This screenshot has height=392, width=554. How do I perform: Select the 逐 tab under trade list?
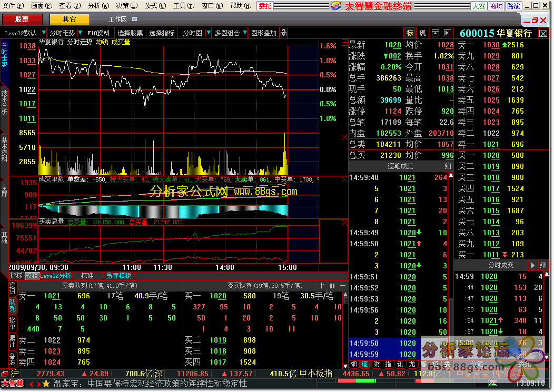(365, 364)
